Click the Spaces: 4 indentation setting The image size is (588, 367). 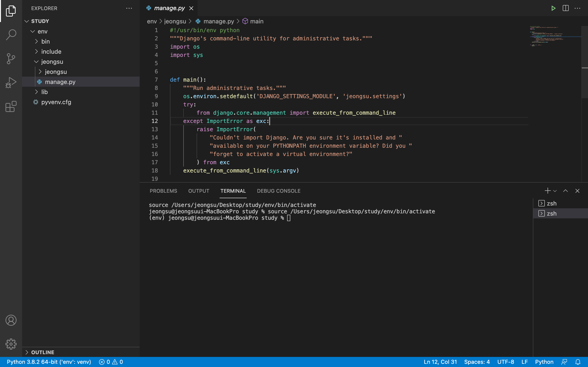(477, 362)
